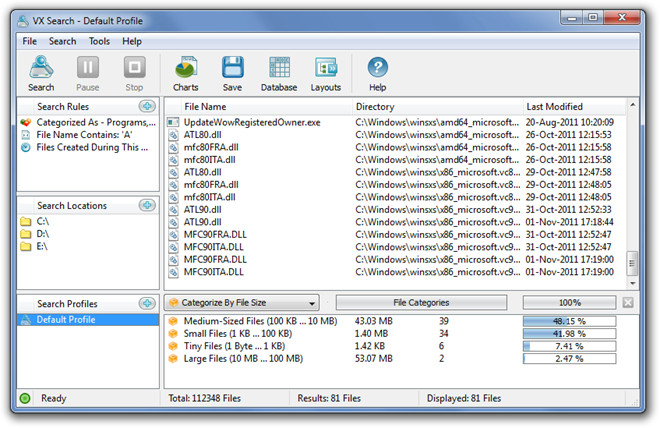Add a new location in Search Locations

click(x=147, y=205)
